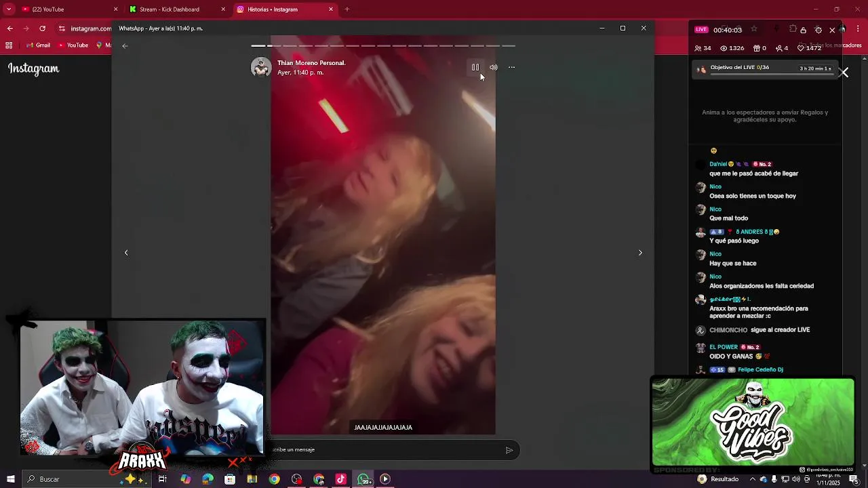Image resolution: width=868 pixels, height=488 pixels.
Task: Launch Copilot from the taskbar
Action: coord(185,479)
